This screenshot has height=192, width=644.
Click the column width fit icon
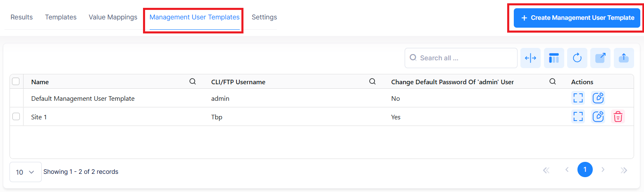pos(530,58)
